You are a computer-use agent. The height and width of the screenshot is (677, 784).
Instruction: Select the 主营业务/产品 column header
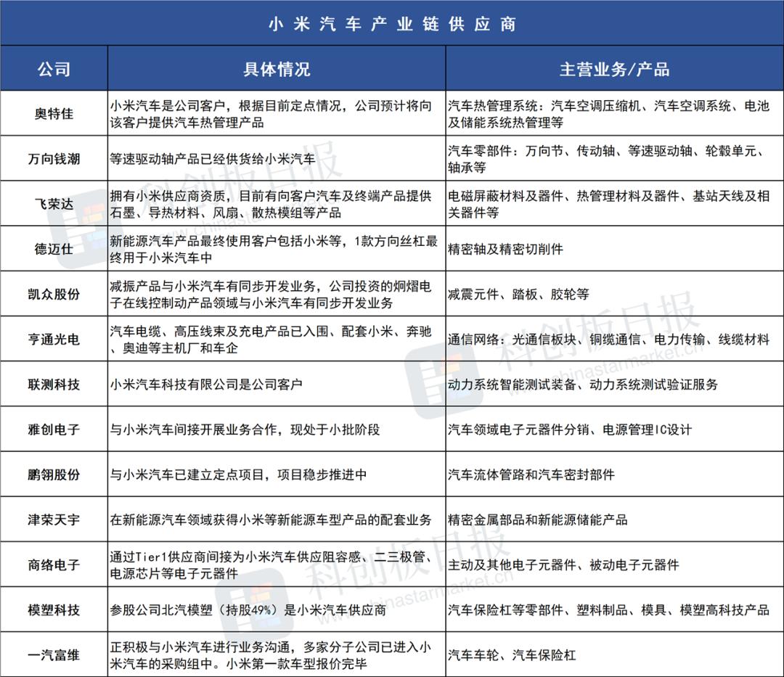tap(615, 69)
